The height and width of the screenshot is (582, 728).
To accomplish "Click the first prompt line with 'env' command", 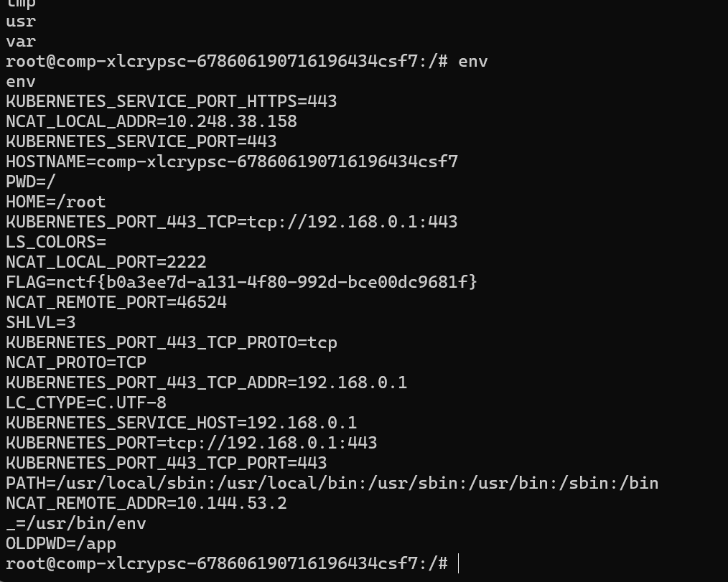I will [x=246, y=62].
